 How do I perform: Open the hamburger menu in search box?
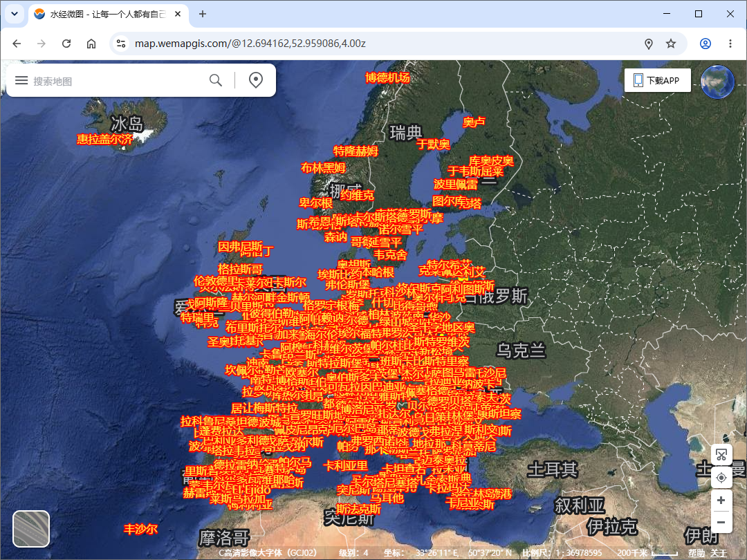tap(21, 80)
